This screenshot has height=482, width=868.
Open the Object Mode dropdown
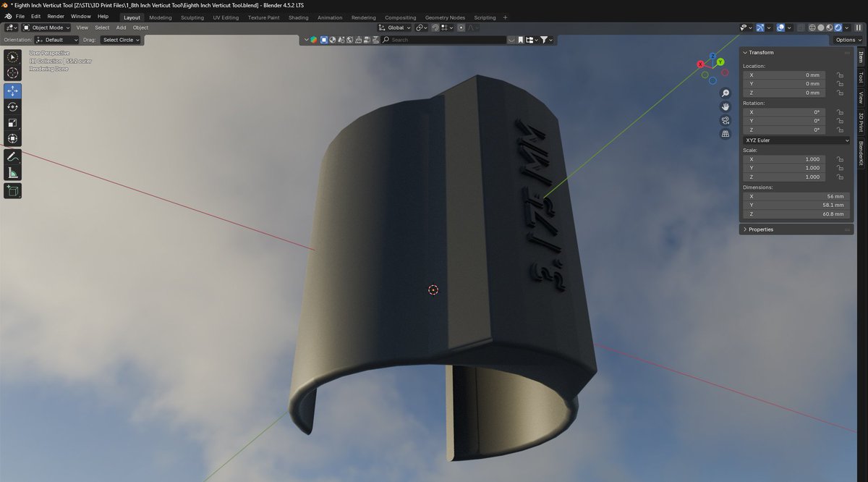coord(47,28)
